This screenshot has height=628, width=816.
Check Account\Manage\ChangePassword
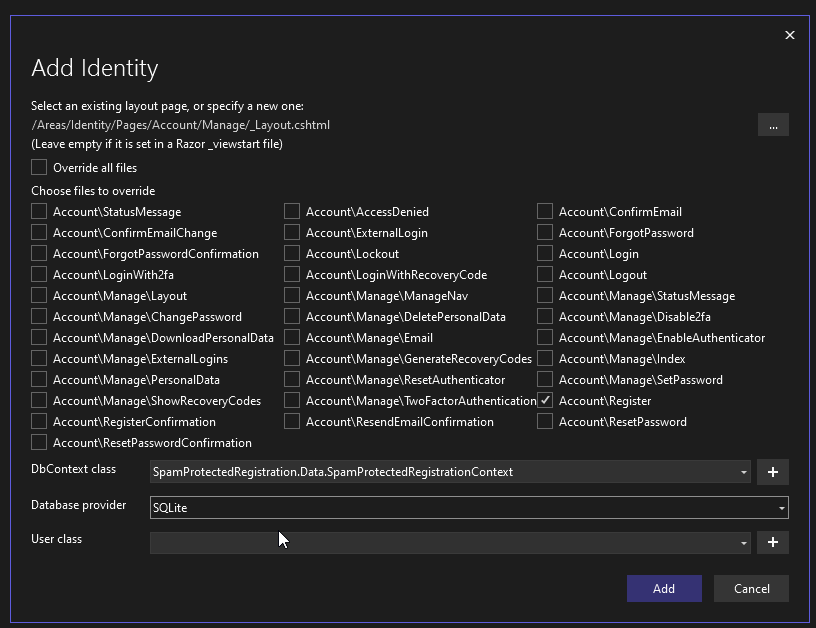coord(39,316)
